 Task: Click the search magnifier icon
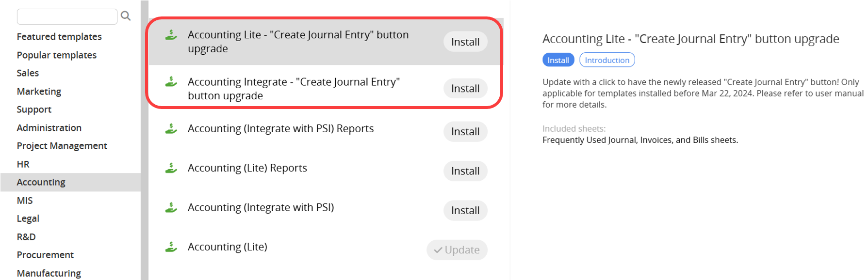126,16
